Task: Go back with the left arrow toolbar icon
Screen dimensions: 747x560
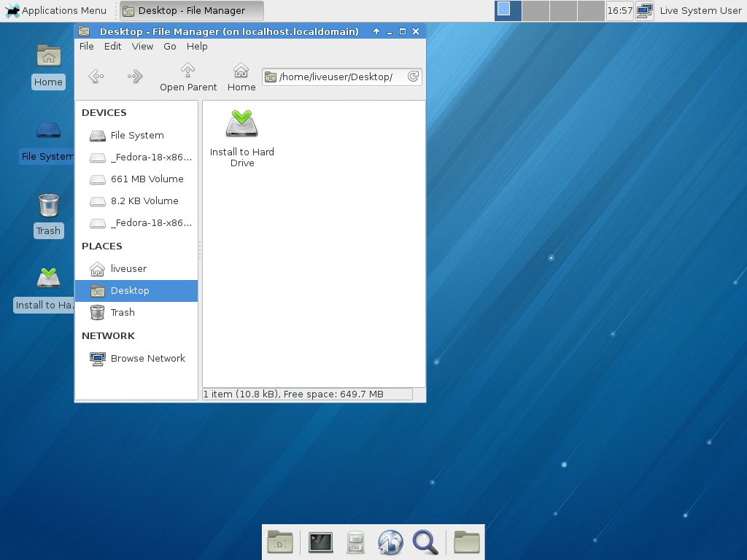Action: [x=96, y=76]
